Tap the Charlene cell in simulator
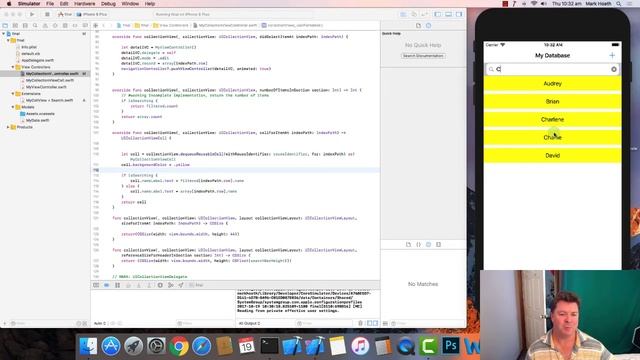This screenshot has height=360, width=640. click(x=553, y=120)
